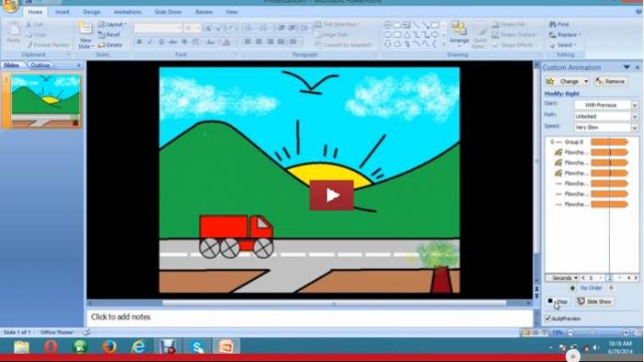Toggle strikethrough formatting
Image resolution: width=644 pixels, height=362 pixels.
(173, 42)
